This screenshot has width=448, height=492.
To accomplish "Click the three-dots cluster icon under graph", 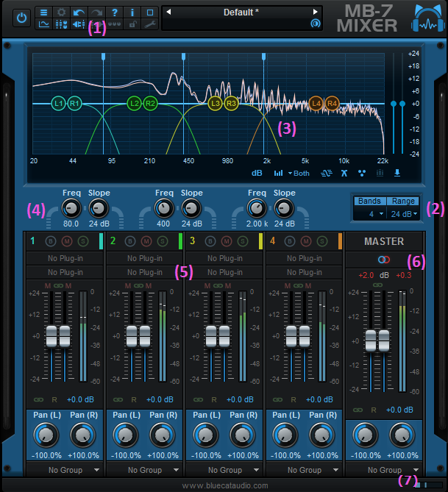I will 362,174.
